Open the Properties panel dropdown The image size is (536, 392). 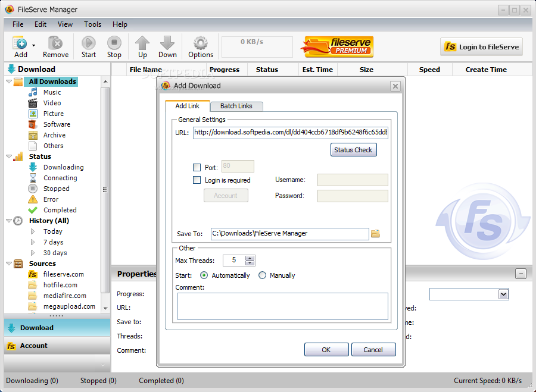click(503, 294)
